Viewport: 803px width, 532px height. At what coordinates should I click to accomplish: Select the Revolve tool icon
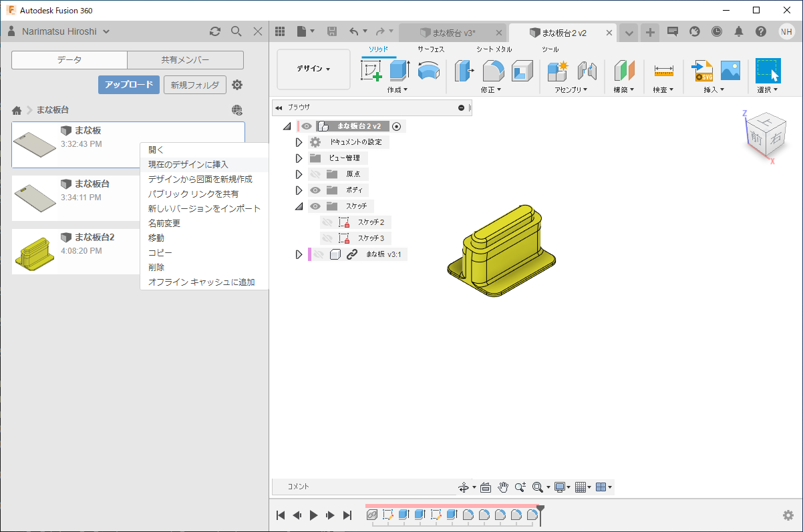coord(428,70)
